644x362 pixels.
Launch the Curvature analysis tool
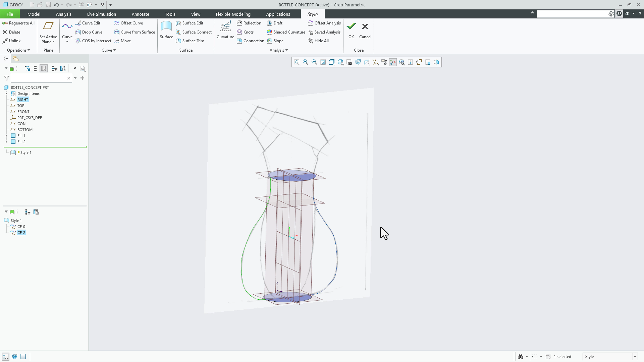pos(225,30)
